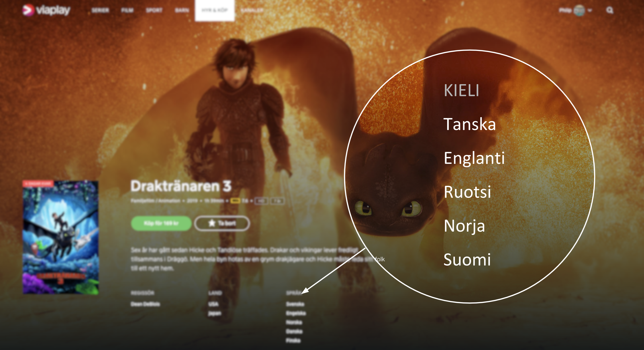Click the Familjefilm / Animation genre link
Viewport: 644px width, 350px height.
tap(155, 201)
